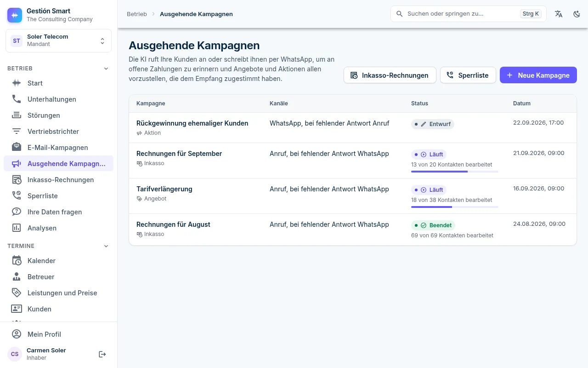Navigate to Vertriebstrichter
588x368 pixels.
pyautogui.click(x=58, y=132)
